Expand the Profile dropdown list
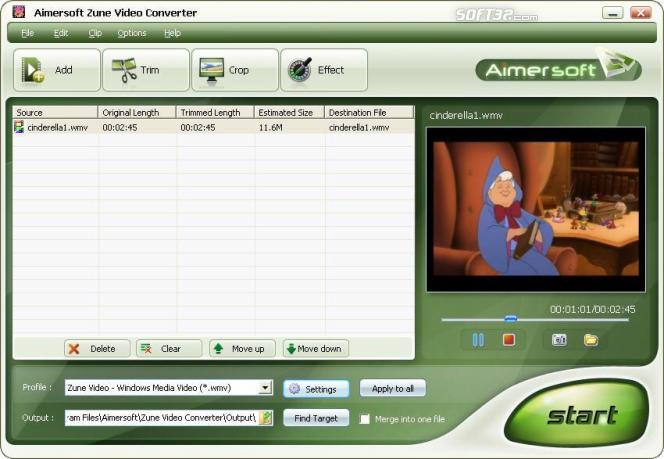The image size is (664, 459). pos(265,387)
